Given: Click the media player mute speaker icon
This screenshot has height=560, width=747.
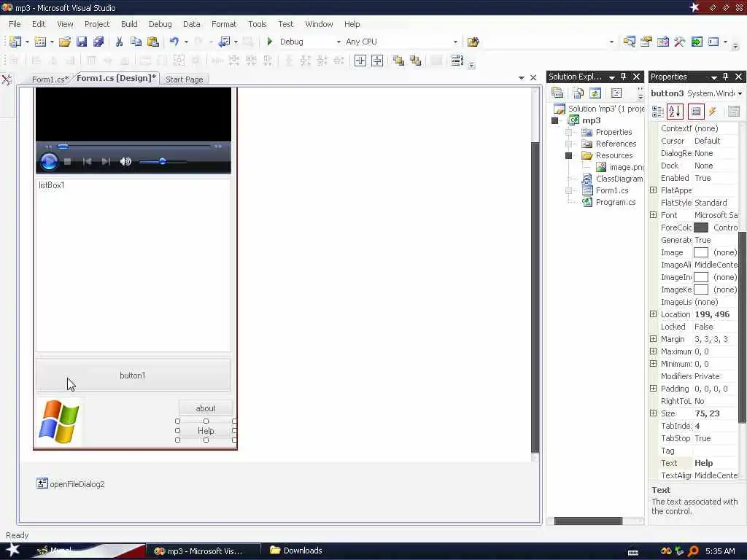Looking at the screenshot, I should pyautogui.click(x=125, y=161).
